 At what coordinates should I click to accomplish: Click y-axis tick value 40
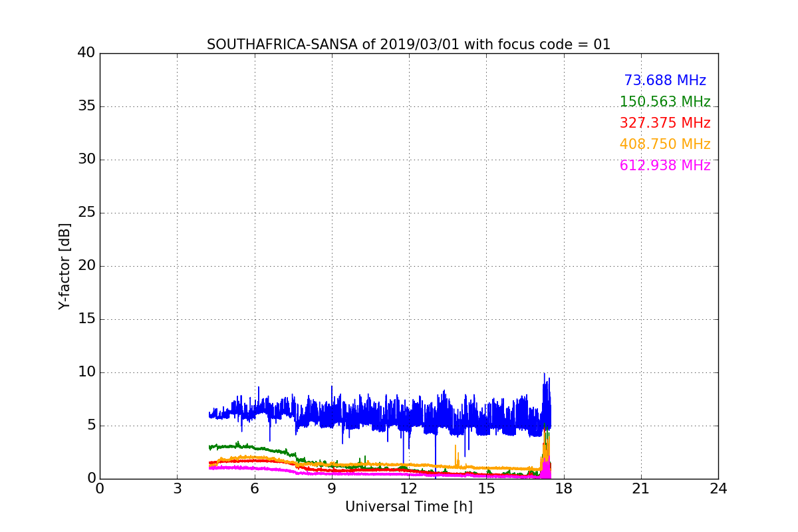[86, 53]
